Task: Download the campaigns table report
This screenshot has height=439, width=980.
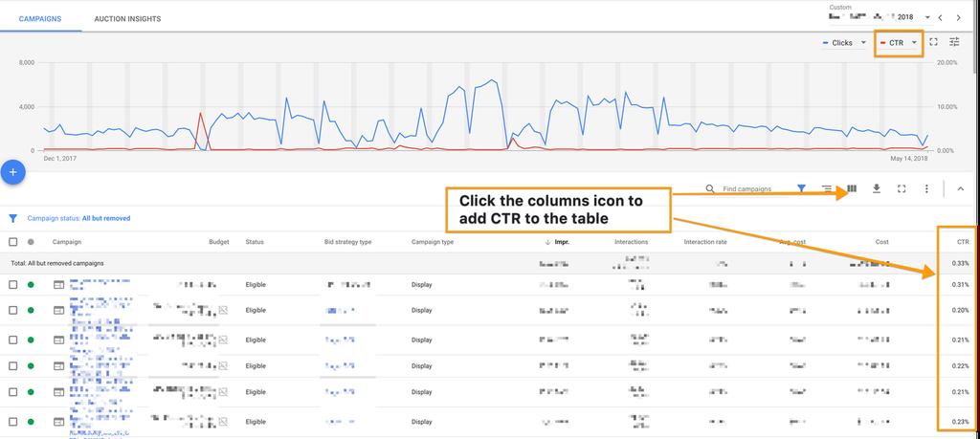Action: click(x=877, y=188)
